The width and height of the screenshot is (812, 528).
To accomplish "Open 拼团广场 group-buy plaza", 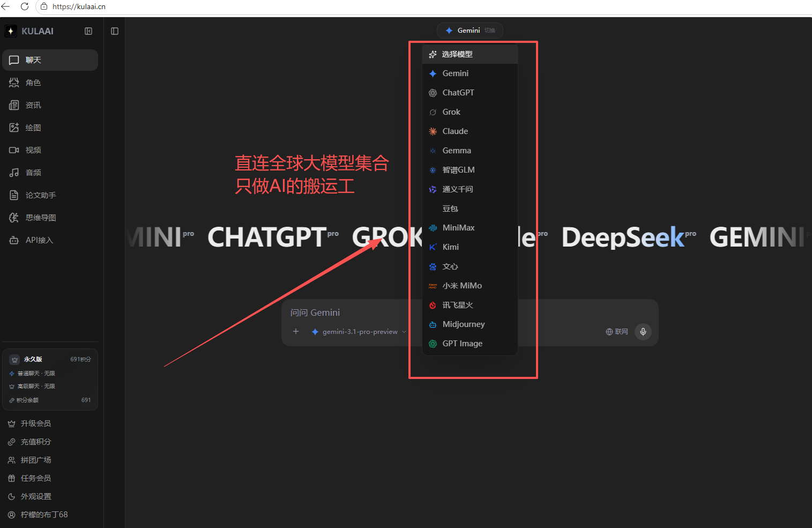I will tap(50, 460).
